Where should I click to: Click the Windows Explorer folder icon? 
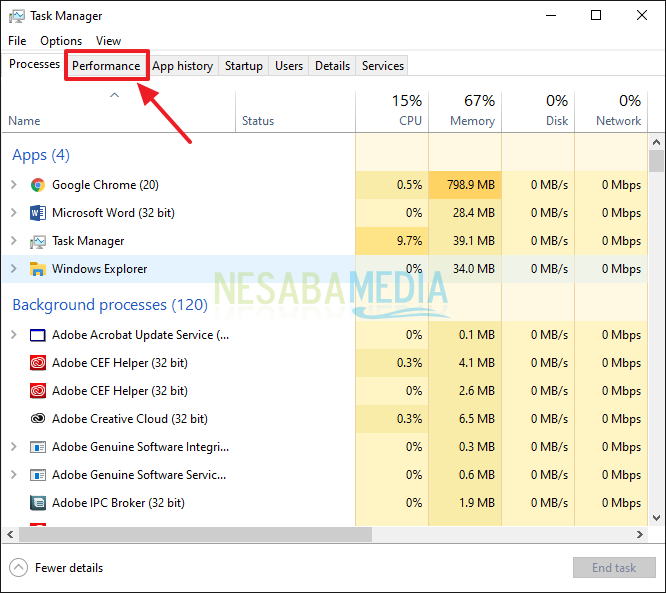(38, 269)
